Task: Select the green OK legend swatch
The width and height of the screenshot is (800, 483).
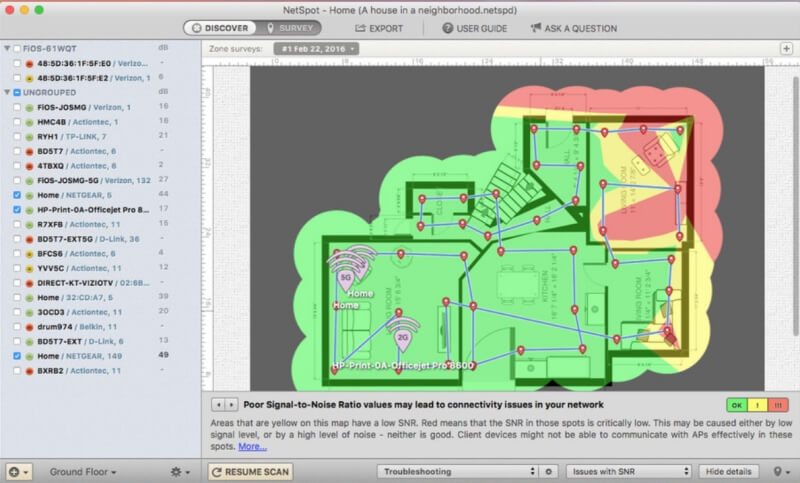Action: tap(737, 405)
